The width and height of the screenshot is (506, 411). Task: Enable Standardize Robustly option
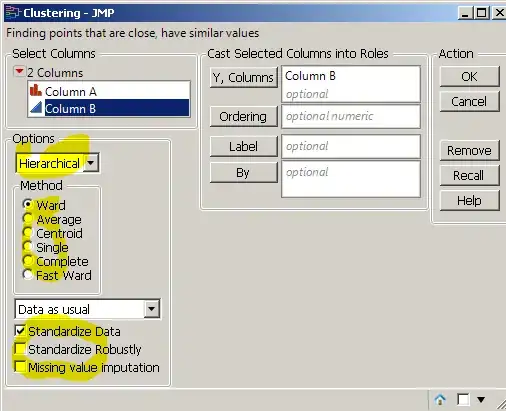[20, 349]
